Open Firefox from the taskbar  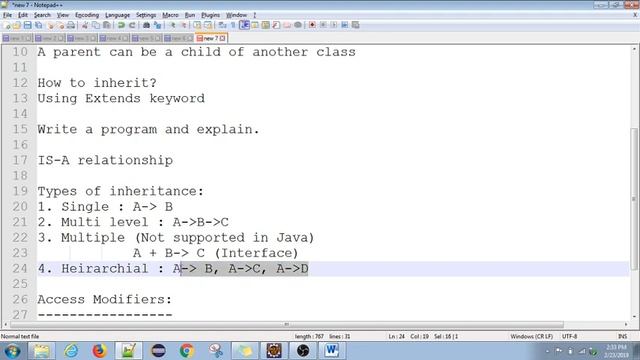coord(99,351)
